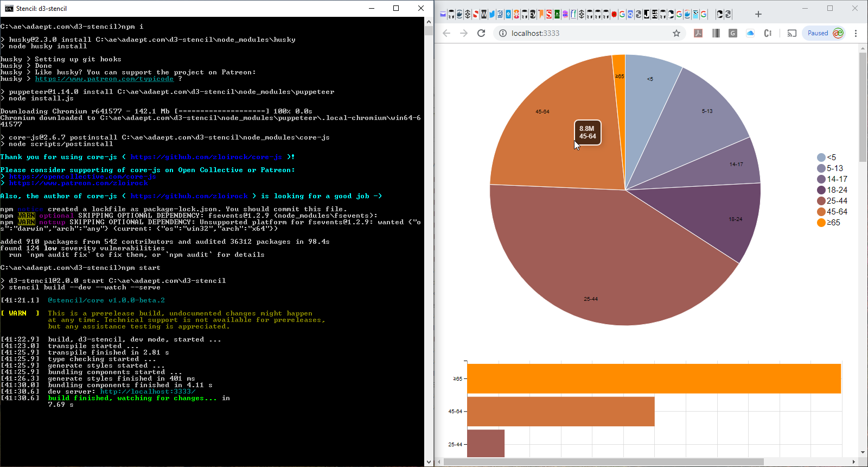Click the browser vertical scrollbar thumb
868x467 pixels.
tap(863, 108)
